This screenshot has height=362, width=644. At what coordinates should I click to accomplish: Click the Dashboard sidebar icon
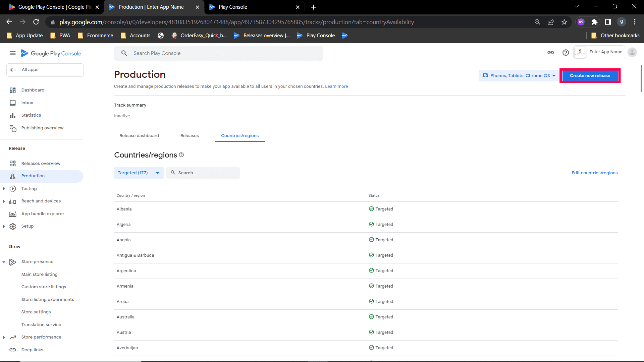click(x=13, y=90)
